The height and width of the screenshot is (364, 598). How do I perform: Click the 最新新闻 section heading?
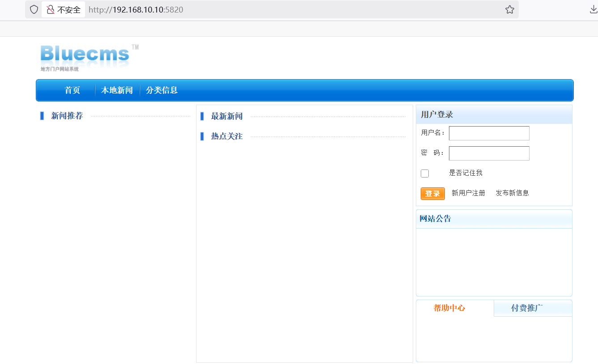(x=226, y=116)
